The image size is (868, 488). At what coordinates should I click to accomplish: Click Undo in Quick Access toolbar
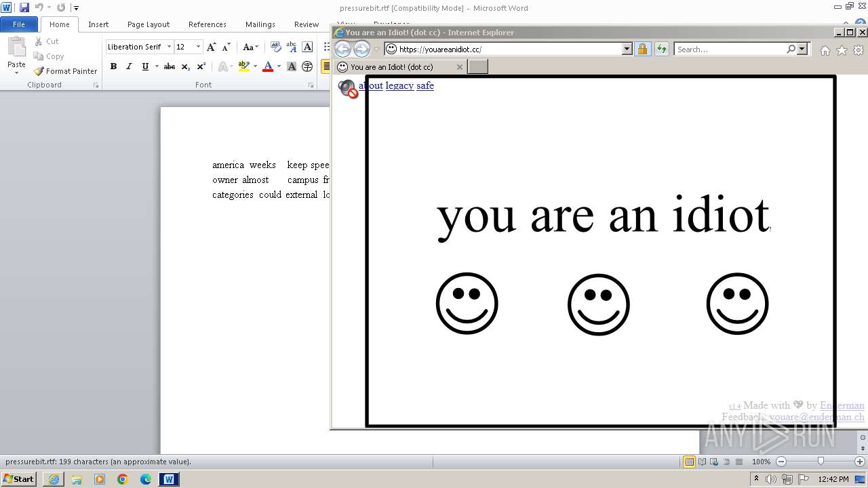coord(39,7)
